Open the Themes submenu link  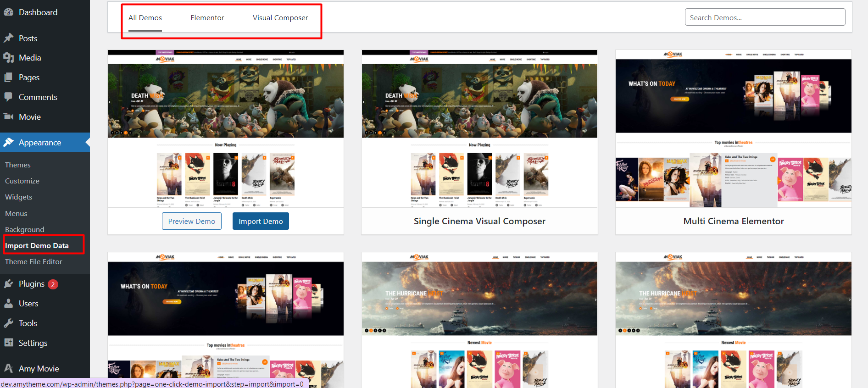pyautogui.click(x=18, y=165)
